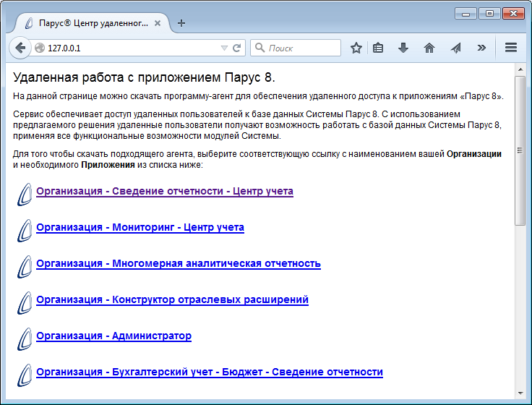Click sail icon beside Многомерная аналитическая отчетность
532x405 pixels.
[x=25, y=267]
